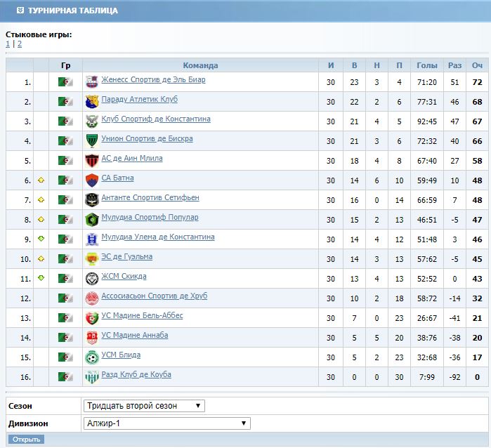The image size is (491, 448).
Task: Click the Algeria flag in row 1
Action: 65,82
